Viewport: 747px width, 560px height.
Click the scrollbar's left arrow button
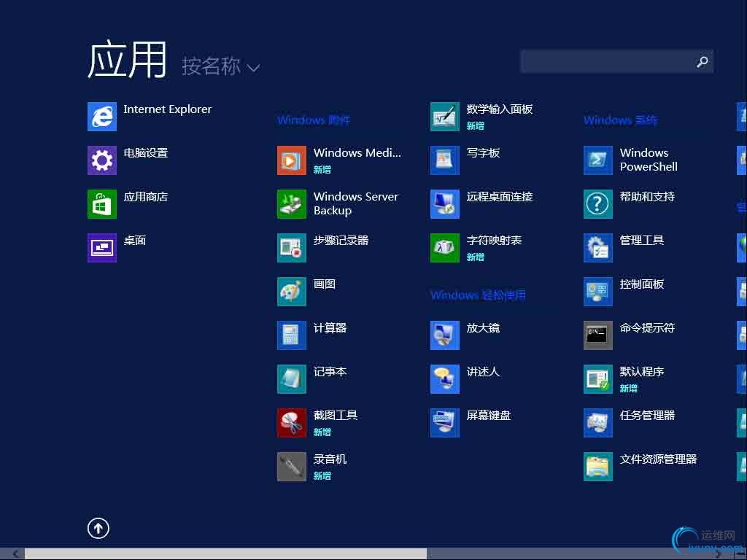point(15,554)
